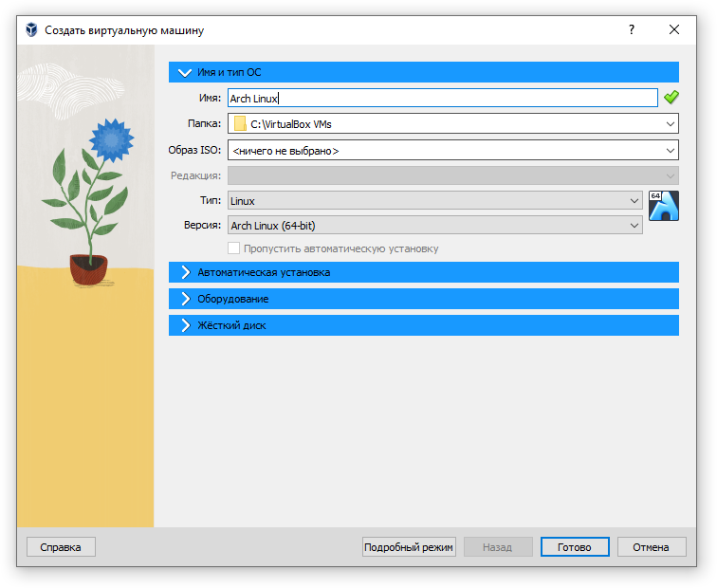Toggle Пропустить автоматическую установку checkbox
Image resolution: width=717 pixels, height=588 pixels.
pyautogui.click(x=233, y=248)
